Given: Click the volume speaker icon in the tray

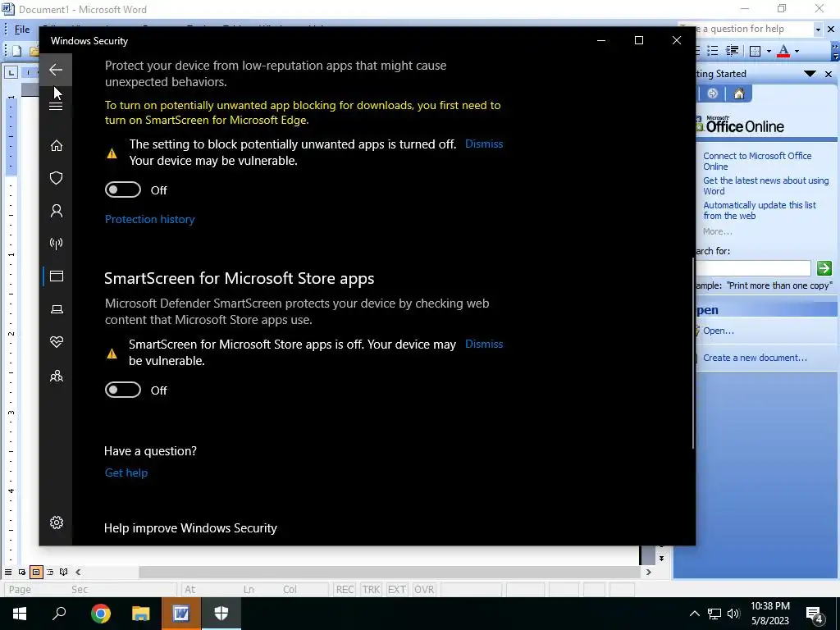Looking at the screenshot, I should point(733,614).
